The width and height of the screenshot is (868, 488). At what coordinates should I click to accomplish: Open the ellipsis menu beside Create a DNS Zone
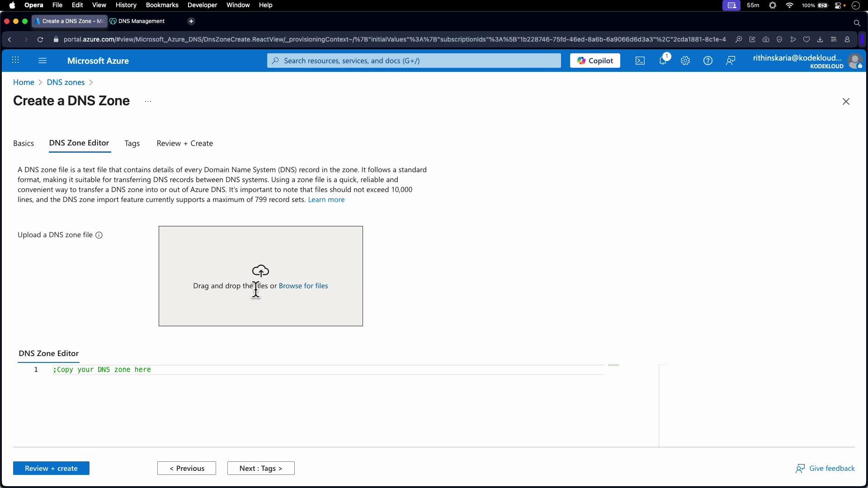(148, 102)
